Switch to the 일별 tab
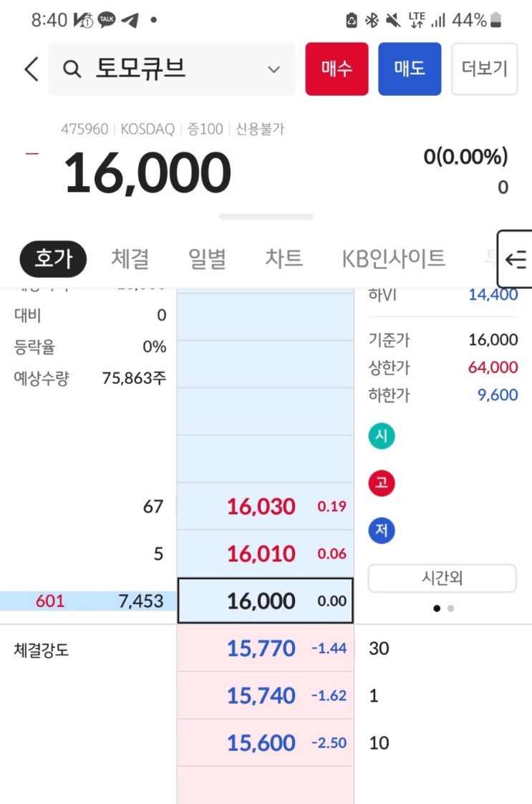Image resolution: width=532 pixels, height=804 pixels. pyautogui.click(x=207, y=258)
